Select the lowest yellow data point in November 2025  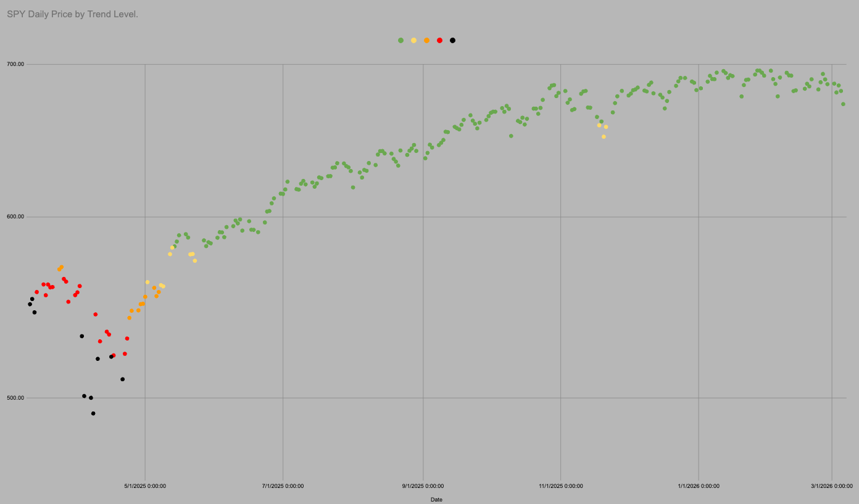[604, 136]
